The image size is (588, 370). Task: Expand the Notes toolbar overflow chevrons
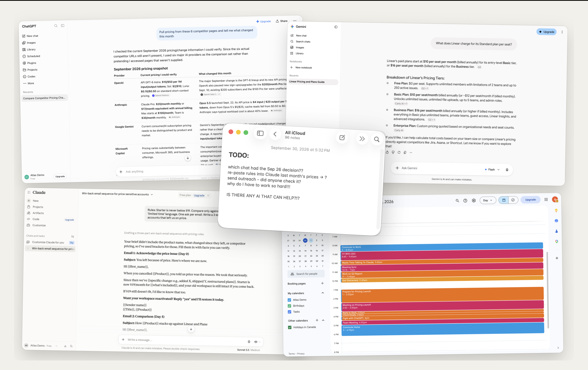(x=362, y=139)
